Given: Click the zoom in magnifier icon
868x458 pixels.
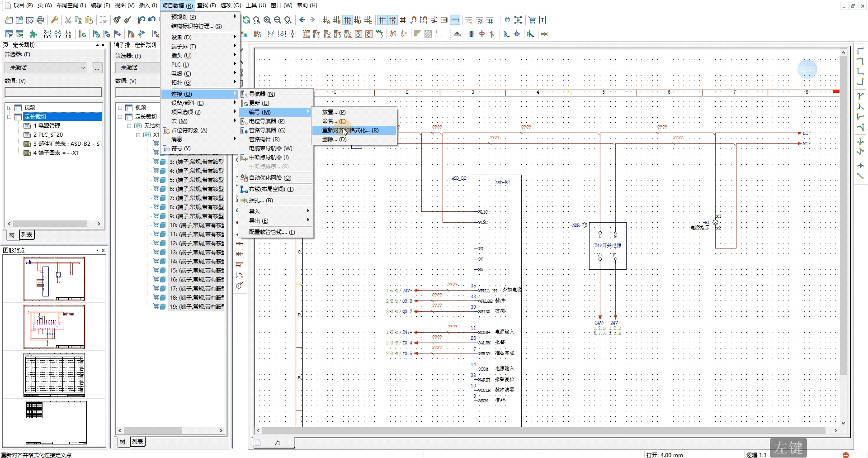Looking at the screenshot, I should pos(267,20).
